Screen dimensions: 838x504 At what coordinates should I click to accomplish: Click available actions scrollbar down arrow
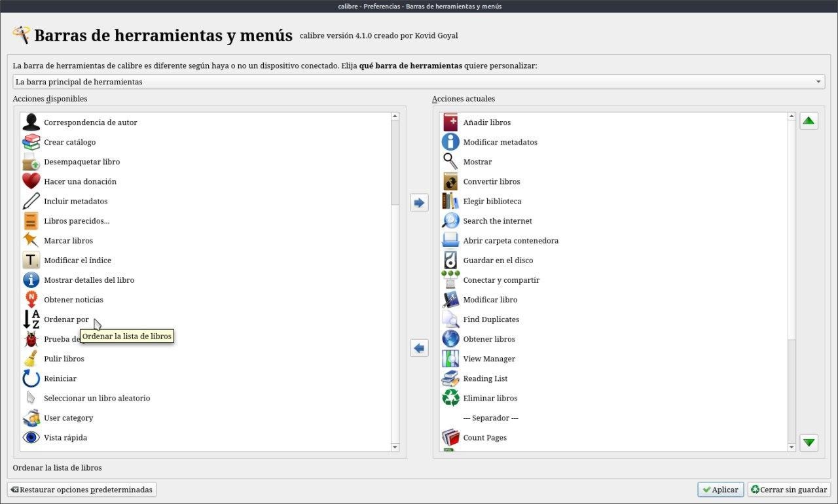point(395,447)
